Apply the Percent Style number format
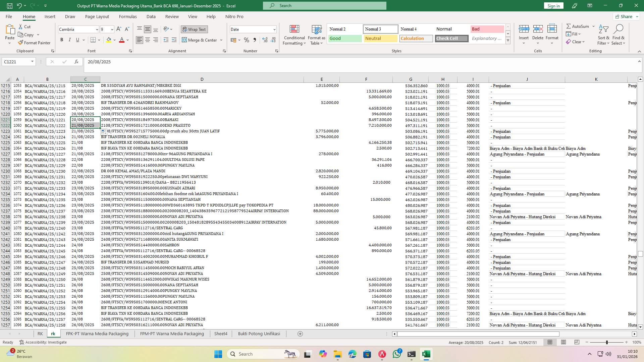This screenshot has width=644, height=362. coord(247,40)
